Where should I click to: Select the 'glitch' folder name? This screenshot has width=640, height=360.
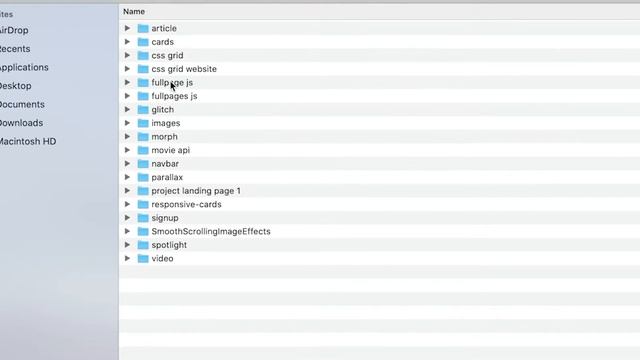162,109
